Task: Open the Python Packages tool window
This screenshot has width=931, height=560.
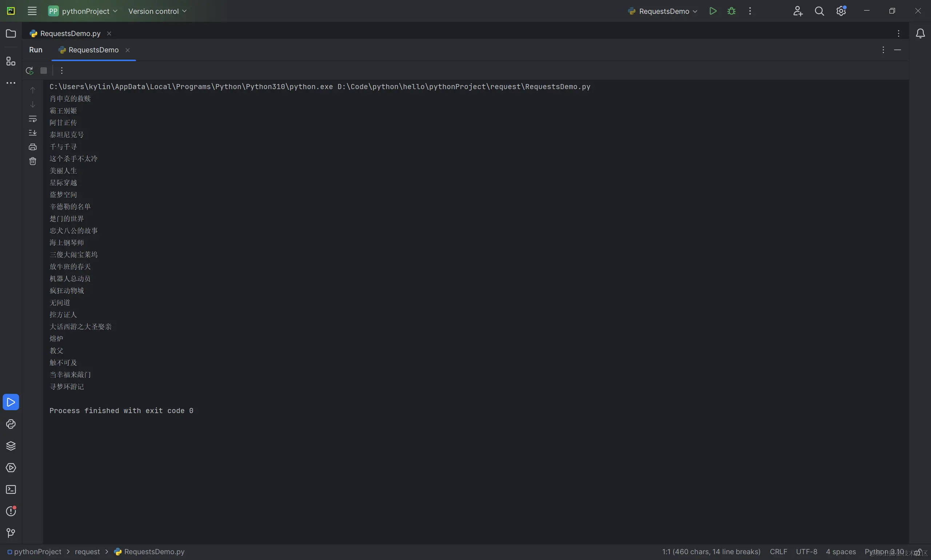Action: click(11, 446)
